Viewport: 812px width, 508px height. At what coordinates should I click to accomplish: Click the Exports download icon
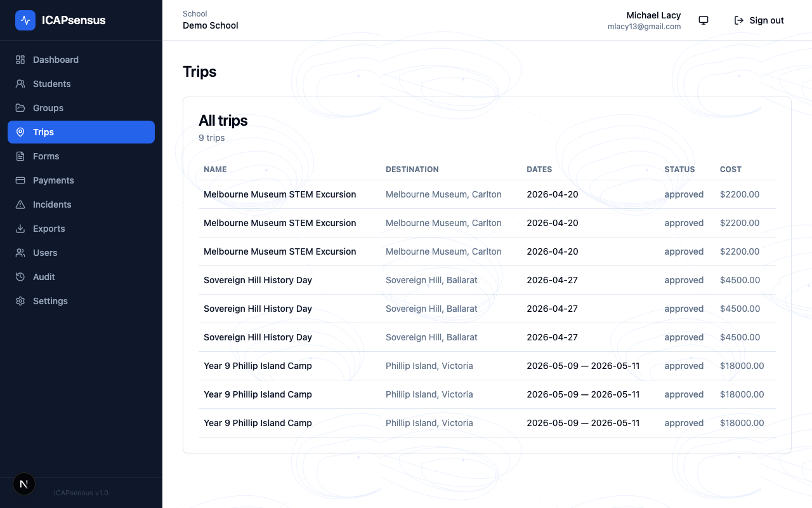coord(20,229)
